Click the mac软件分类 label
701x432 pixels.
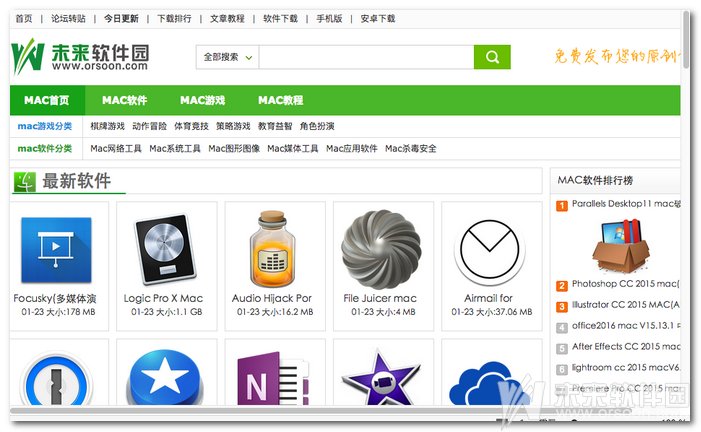click(x=45, y=148)
